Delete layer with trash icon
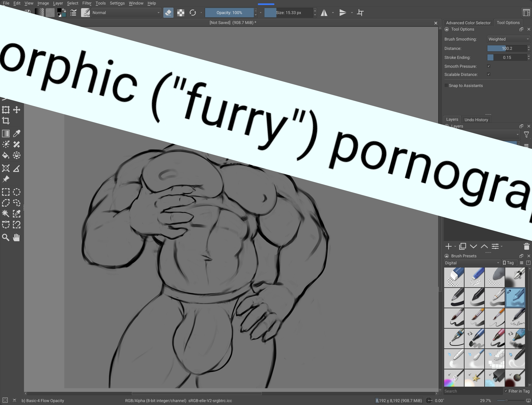Screen dimensions: 532x405 527,246
